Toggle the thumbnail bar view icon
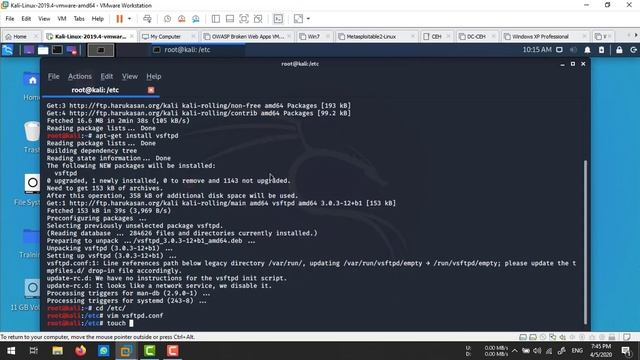Screen dimensions: 640x360 pos(230,19)
